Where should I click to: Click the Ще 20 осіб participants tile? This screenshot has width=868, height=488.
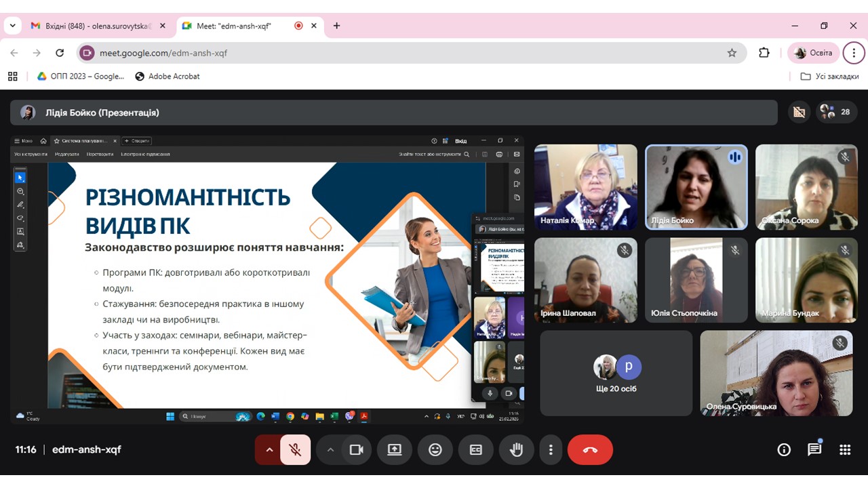(616, 373)
